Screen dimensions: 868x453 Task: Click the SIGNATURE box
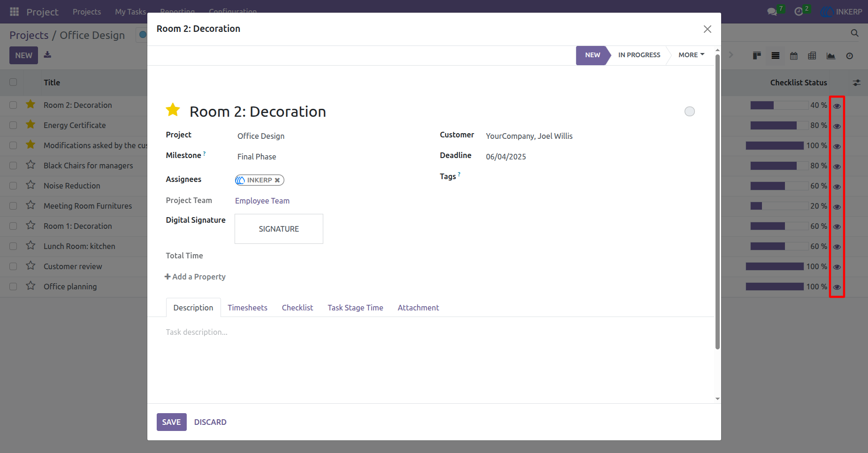tap(279, 229)
